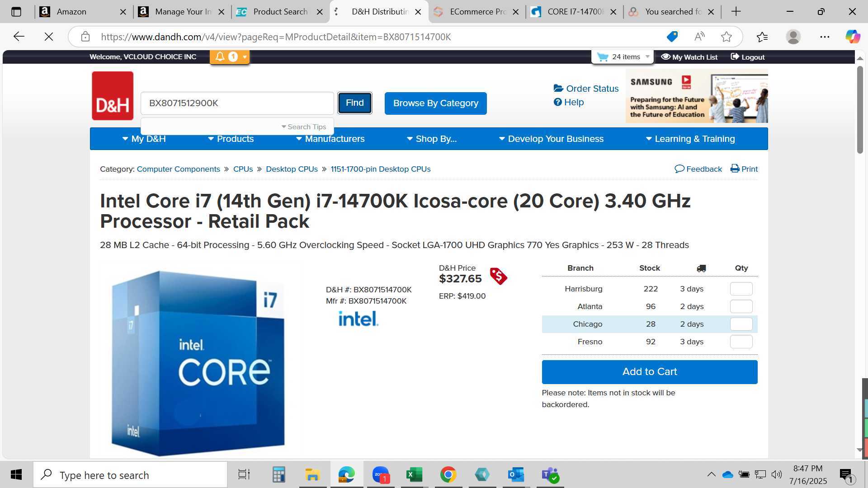Viewport: 868px width, 488px height.
Task: Open browser Settings and more menu
Action: [x=825, y=37]
